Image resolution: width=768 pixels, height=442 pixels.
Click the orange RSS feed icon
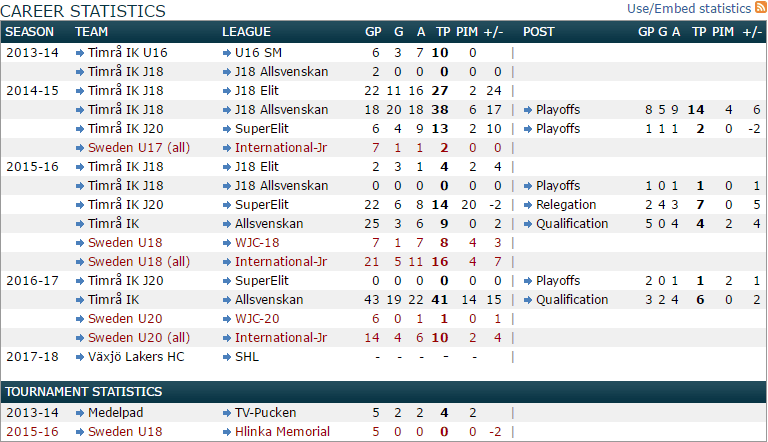coord(761,8)
